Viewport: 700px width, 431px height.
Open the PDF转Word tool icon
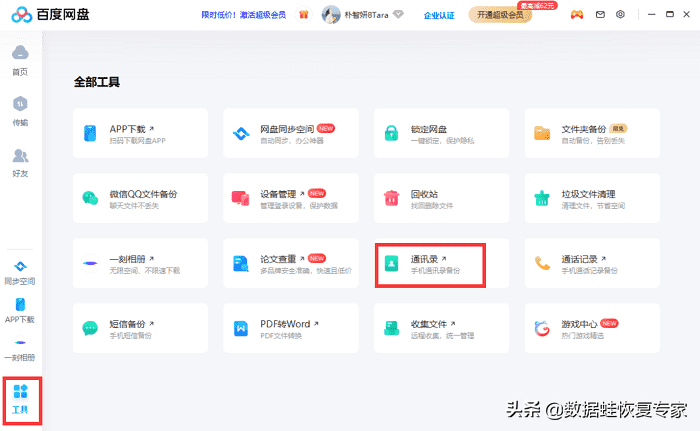tap(241, 329)
